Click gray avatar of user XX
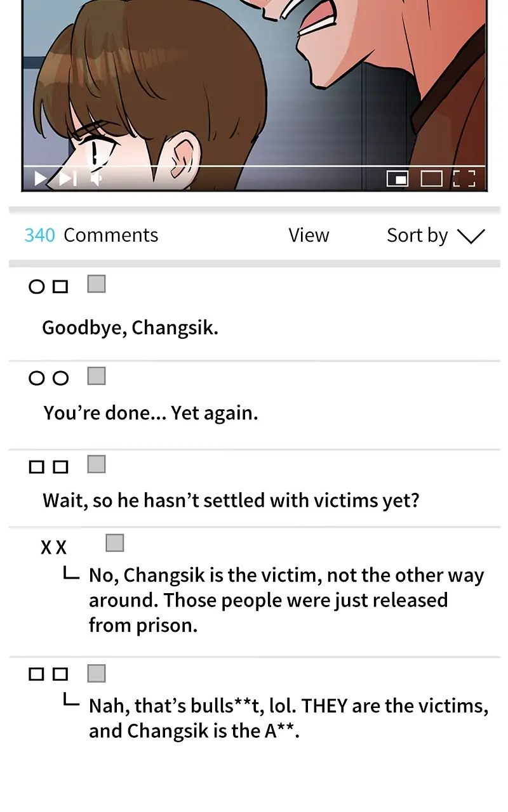The width and height of the screenshot is (508, 812). (x=115, y=543)
